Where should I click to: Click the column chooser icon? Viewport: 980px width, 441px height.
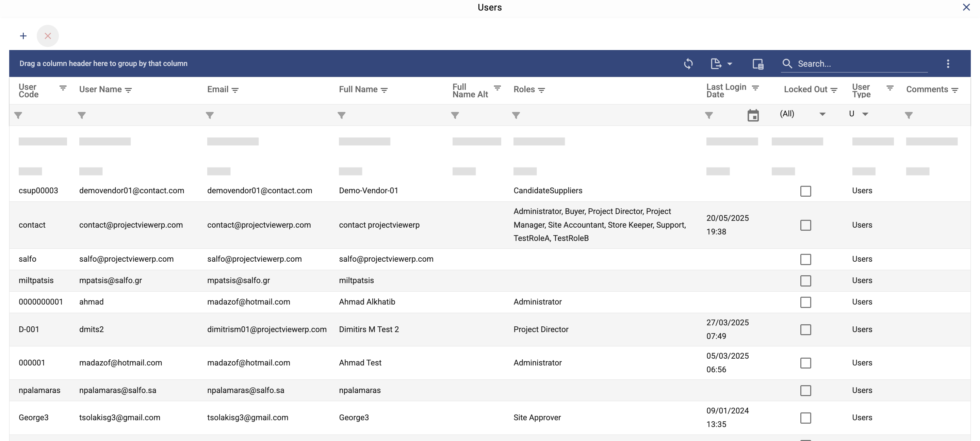tap(757, 64)
